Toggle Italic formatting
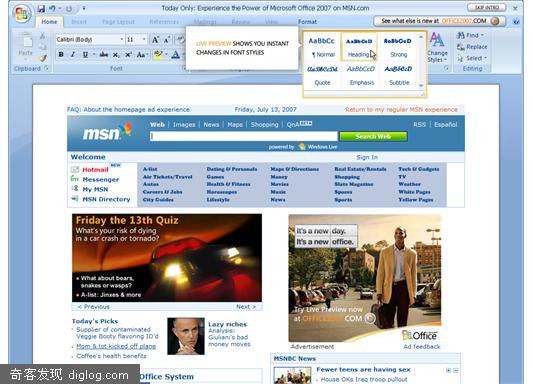 72,54
